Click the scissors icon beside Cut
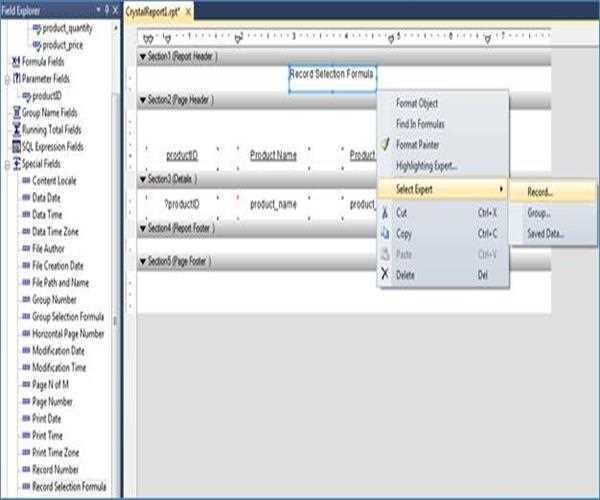This screenshot has width=600, height=500. (x=385, y=212)
